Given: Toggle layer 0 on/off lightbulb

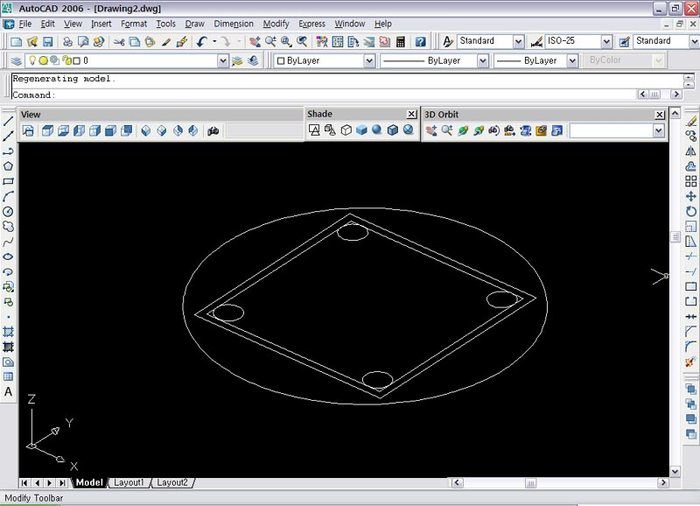Looking at the screenshot, I should coord(32,60).
